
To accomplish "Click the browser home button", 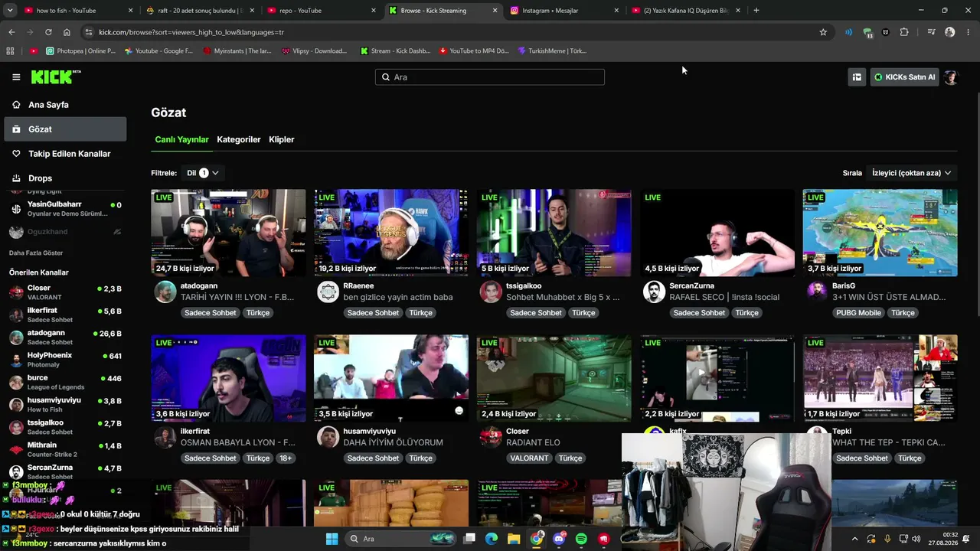I will pyautogui.click(x=67, y=32).
